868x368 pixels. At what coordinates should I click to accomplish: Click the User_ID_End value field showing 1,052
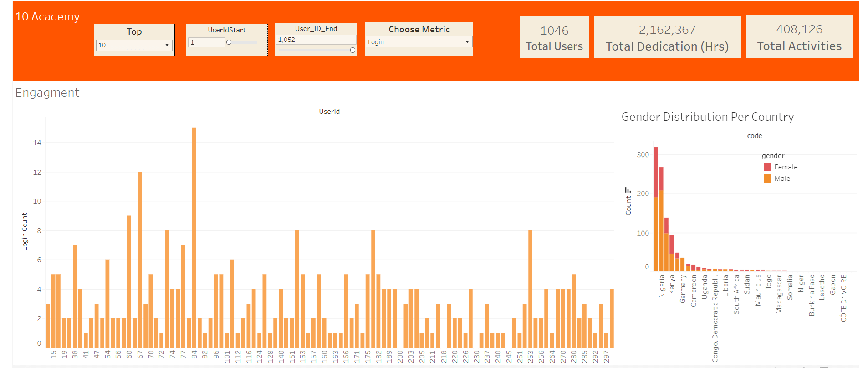click(316, 40)
